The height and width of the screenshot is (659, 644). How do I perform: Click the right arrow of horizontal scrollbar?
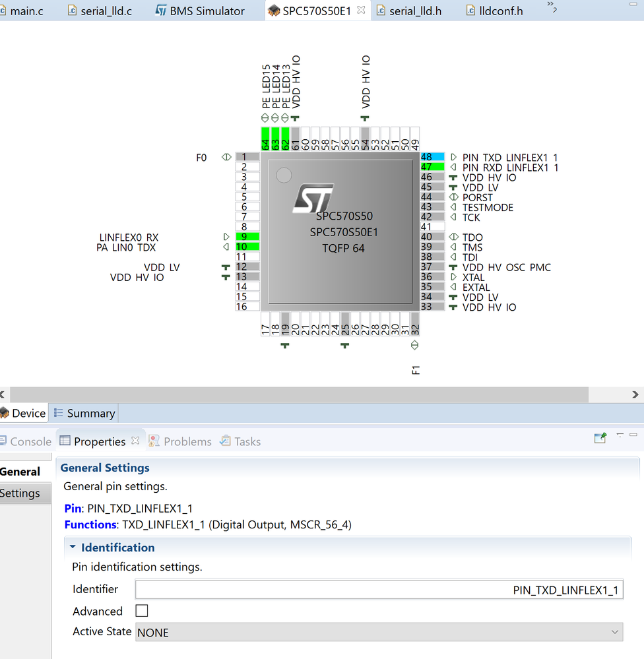pyautogui.click(x=635, y=394)
